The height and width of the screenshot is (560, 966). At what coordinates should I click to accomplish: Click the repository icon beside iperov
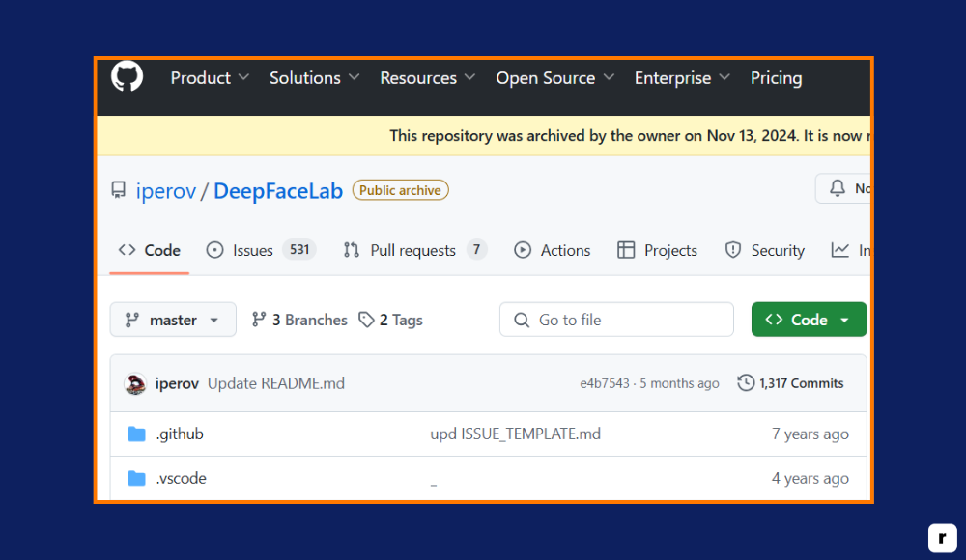[118, 190]
